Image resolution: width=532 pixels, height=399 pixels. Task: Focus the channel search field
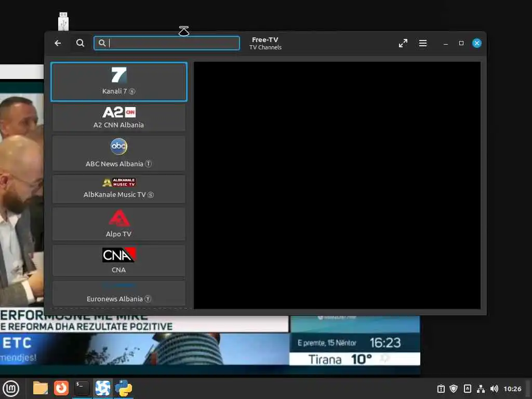pyautogui.click(x=167, y=43)
